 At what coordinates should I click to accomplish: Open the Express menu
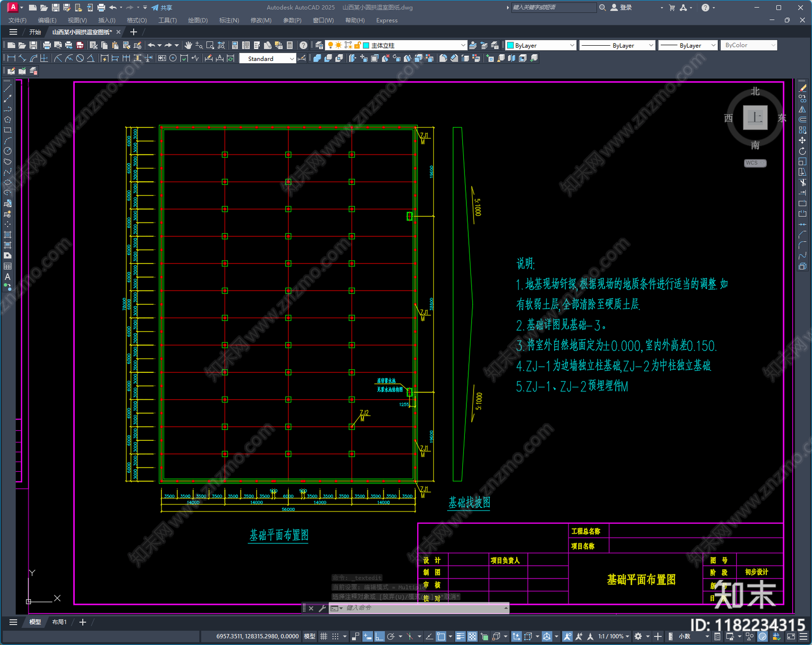click(387, 20)
